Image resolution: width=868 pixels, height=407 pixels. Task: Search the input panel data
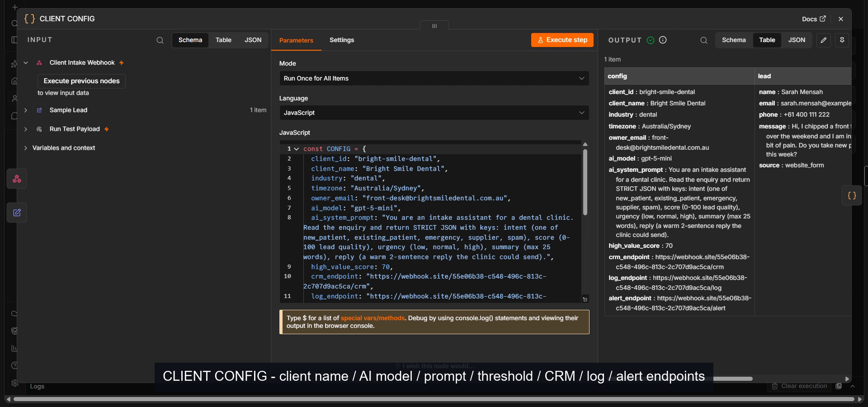point(160,40)
